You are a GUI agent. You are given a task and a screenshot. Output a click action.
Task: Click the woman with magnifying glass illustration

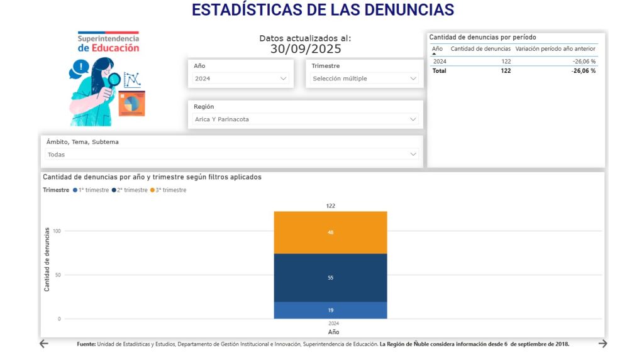(101, 91)
